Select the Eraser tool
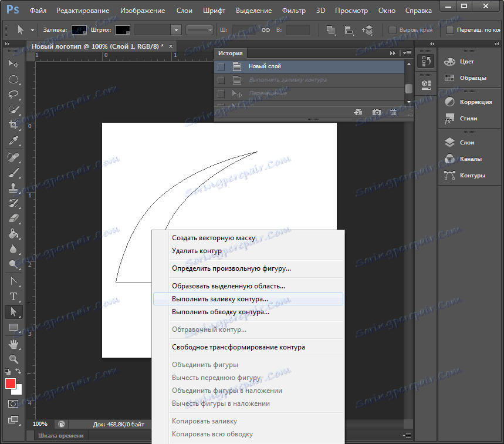 13,218
